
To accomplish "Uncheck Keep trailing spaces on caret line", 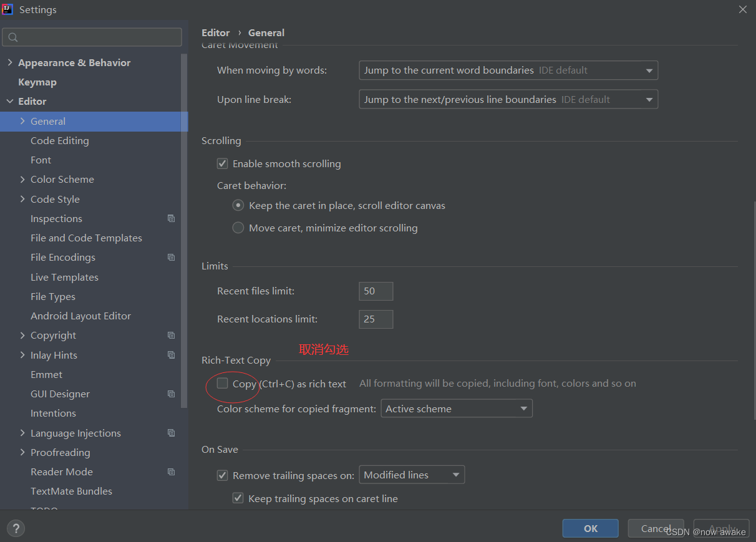I will click(x=238, y=498).
